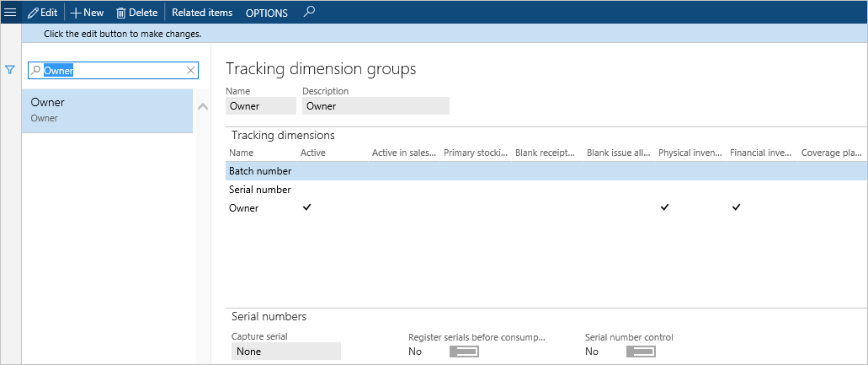Open the search magnifier in toolbar

[309, 13]
